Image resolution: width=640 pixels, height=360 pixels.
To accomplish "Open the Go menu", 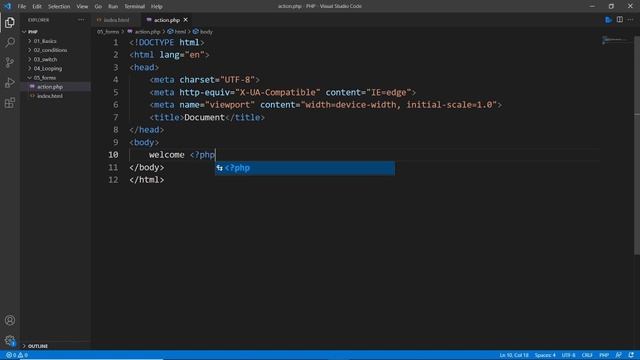I will pyautogui.click(x=98, y=6).
